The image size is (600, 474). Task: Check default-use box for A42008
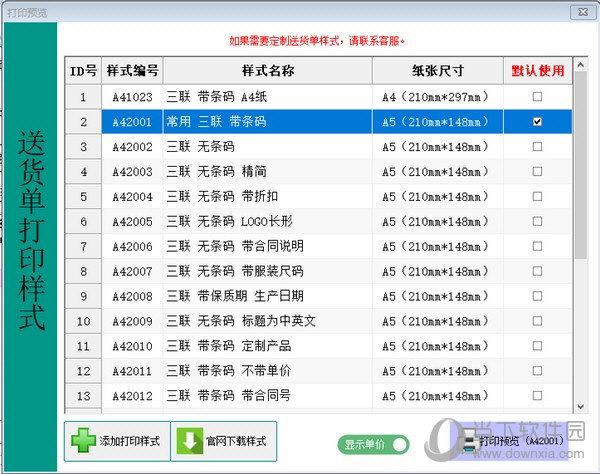pyautogui.click(x=537, y=296)
